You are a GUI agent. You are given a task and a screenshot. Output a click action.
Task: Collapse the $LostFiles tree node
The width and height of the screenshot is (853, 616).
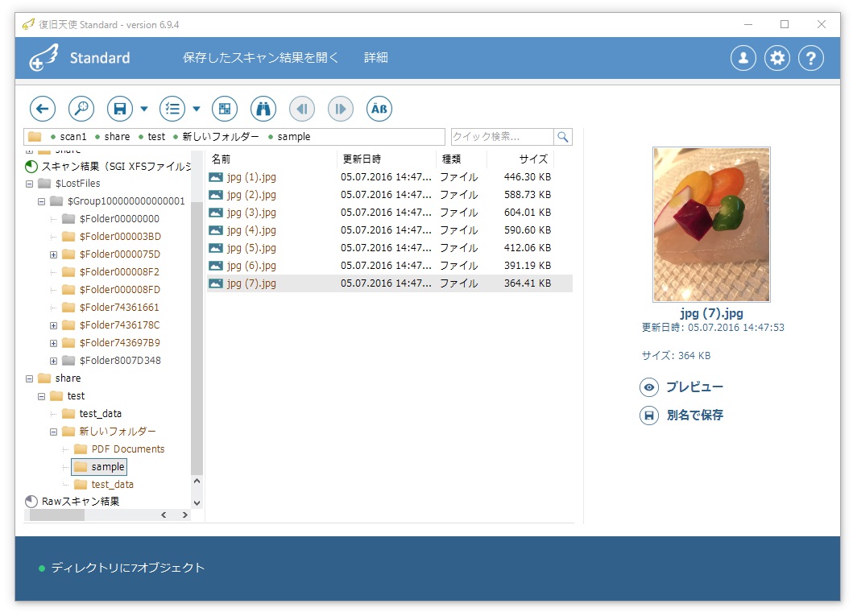[x=29, y=184]
